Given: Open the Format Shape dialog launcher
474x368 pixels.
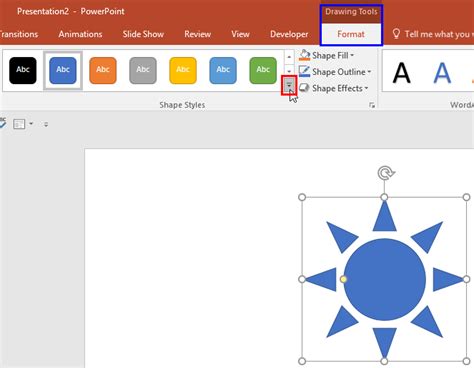Looking at the screenshot, I should click(x=372, y=105).
